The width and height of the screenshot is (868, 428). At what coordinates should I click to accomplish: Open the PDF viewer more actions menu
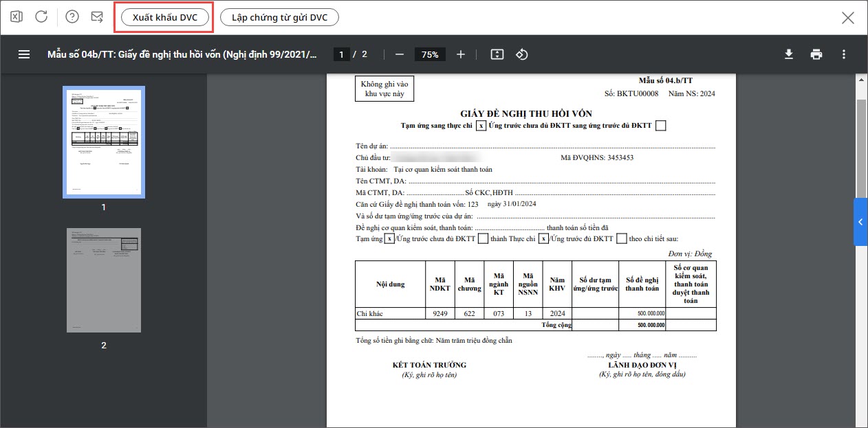(x=844, y=54)
